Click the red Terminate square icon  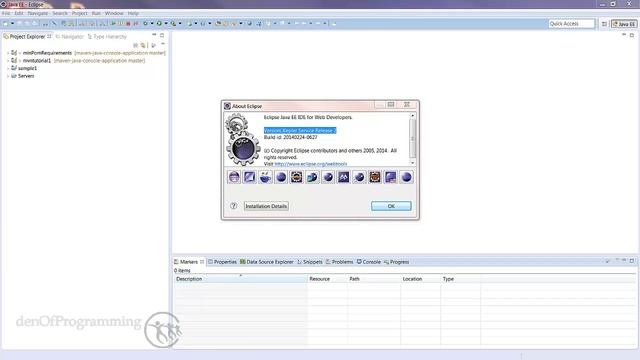(x=128, y=24)
